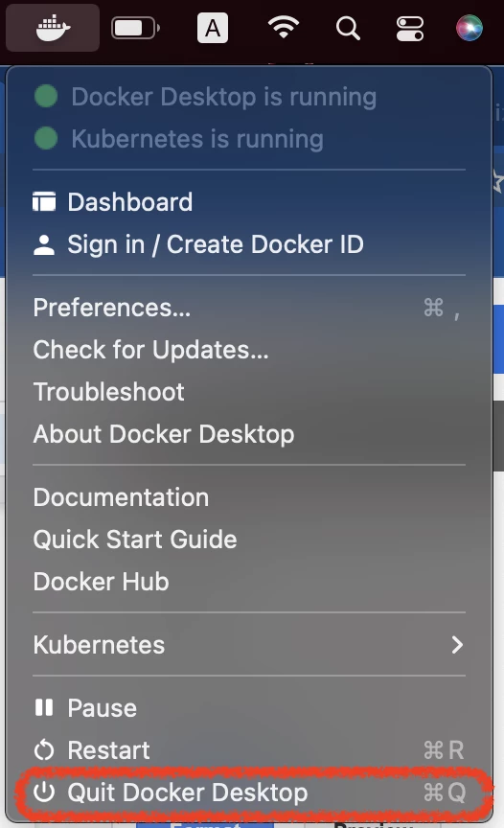Open Spotlight search magnifier
The height and width of the screenshot is (828, 504).
tap(348, 28)
